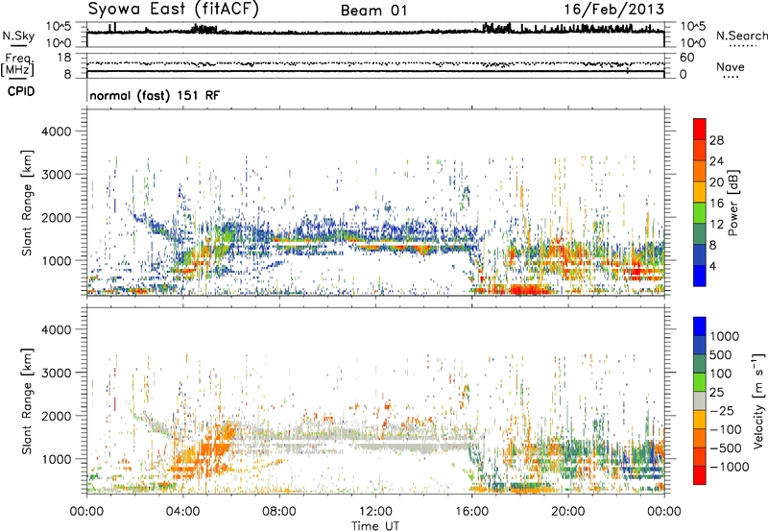The height and width of the screenshot is (532, 768).
Task: Click the 'Syowa East (fitACF)' title text
Action: [173, 9]
